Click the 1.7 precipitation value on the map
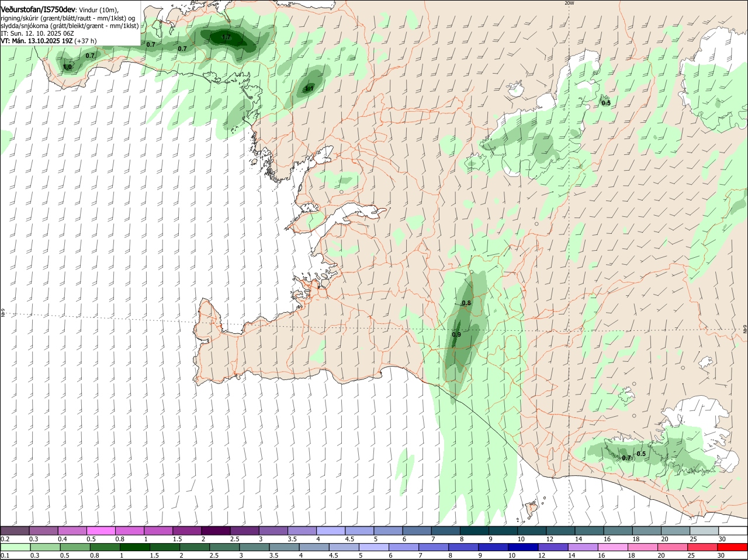This screenshot has height=560, width=748. [x=227, y=38]
